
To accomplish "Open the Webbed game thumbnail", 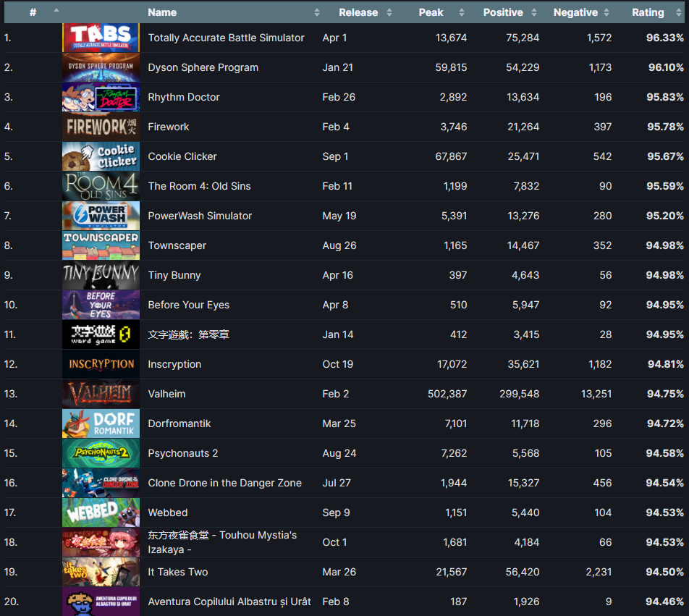I will coord(101,512).
